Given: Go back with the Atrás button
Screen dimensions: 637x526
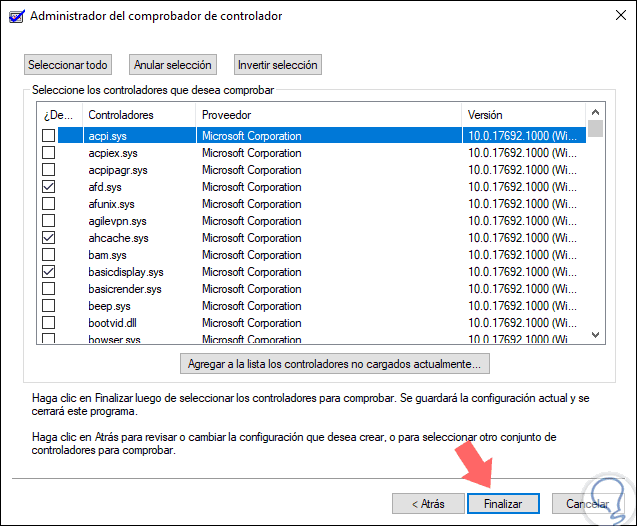Looking at the screenshot, I should [x=428, y=504].
